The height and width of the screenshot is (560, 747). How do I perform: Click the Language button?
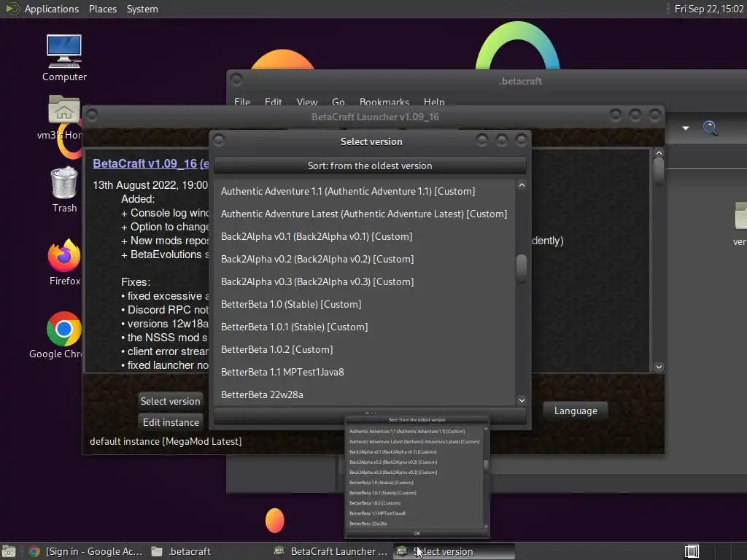tap(576, 411)
